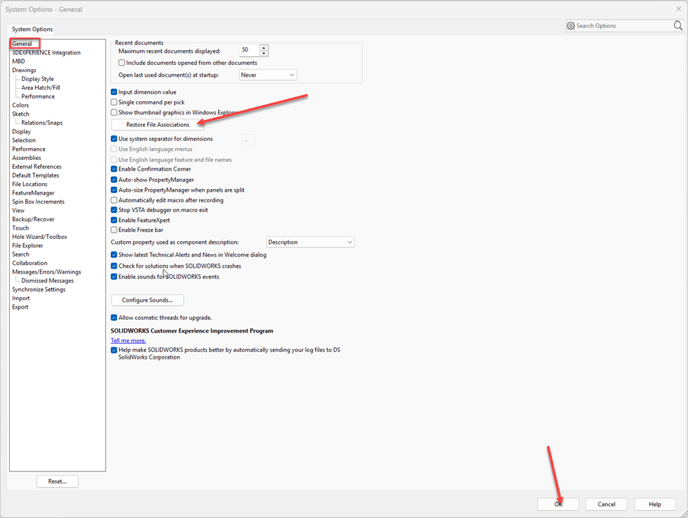
Task: Open the startup document Never dropdown
Action: coord(267,75)
